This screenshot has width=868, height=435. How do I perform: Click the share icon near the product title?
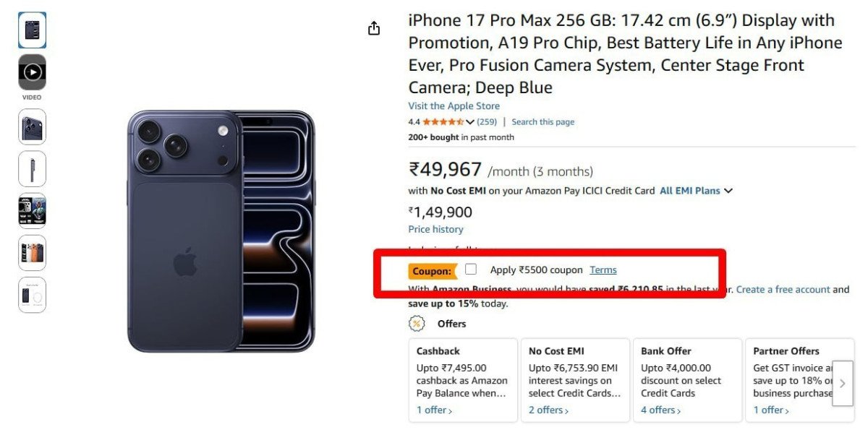(373, 28)
